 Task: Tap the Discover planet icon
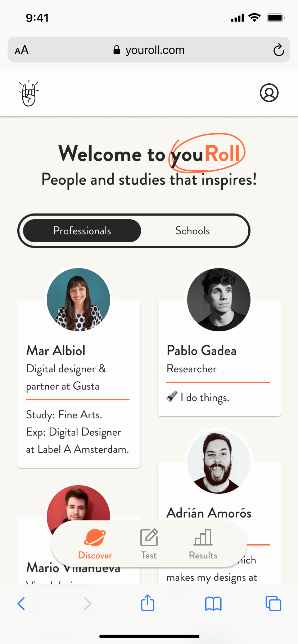point(95,538)
